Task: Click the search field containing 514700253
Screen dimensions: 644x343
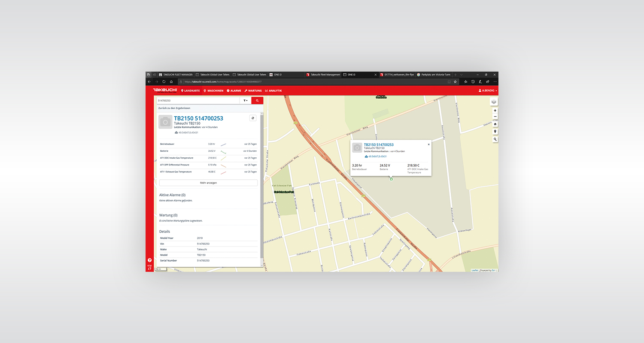Action: [198, 100]
